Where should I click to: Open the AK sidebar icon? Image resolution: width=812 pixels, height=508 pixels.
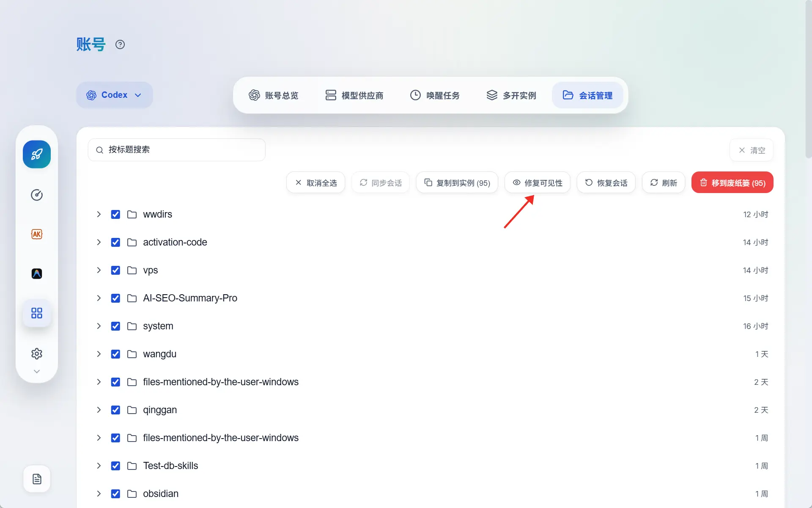click(x=37, y=234)
